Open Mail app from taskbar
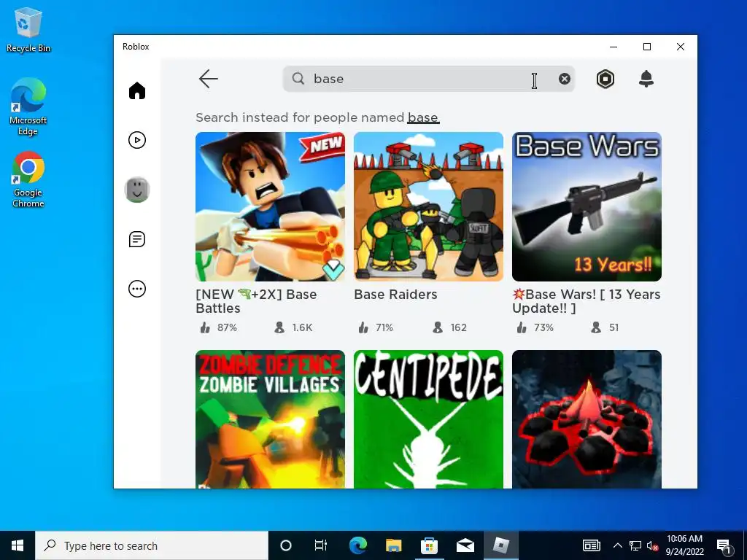The width and height of the screenshot is (747, 560). tap(465, 545)
